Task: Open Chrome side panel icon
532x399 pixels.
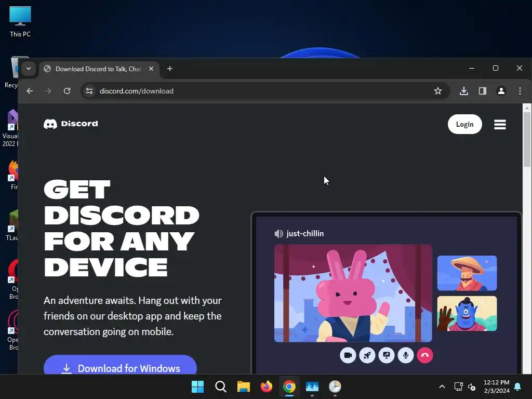Action: [483, 91]
